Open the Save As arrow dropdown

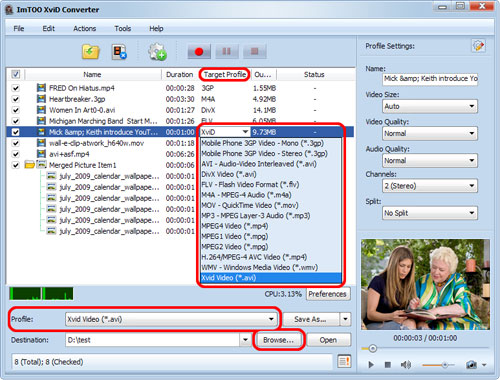tap(345, 319)
